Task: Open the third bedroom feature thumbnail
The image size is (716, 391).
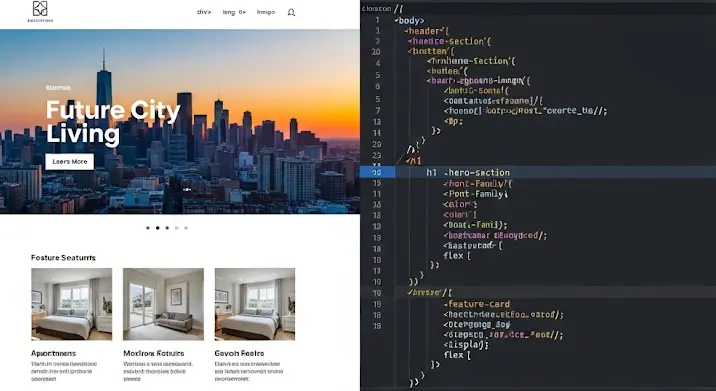Action: [x=255, y=304]
